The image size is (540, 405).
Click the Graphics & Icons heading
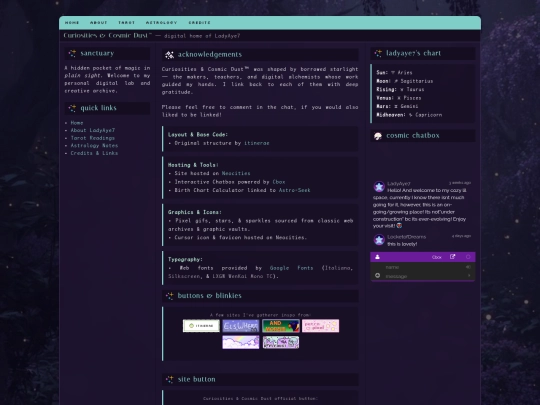195,212
